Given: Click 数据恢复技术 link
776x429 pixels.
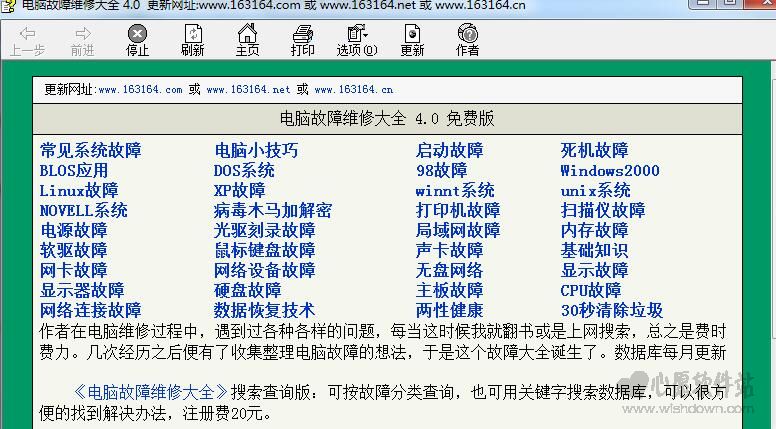Looking at the screenshot, I should (x=264, y=310).
